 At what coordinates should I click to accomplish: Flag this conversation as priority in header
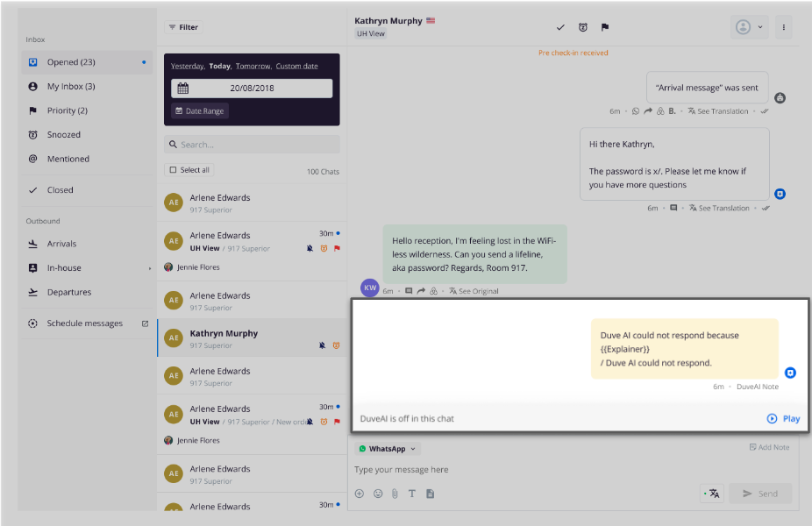pyautogui.click(x=604, y=27)
